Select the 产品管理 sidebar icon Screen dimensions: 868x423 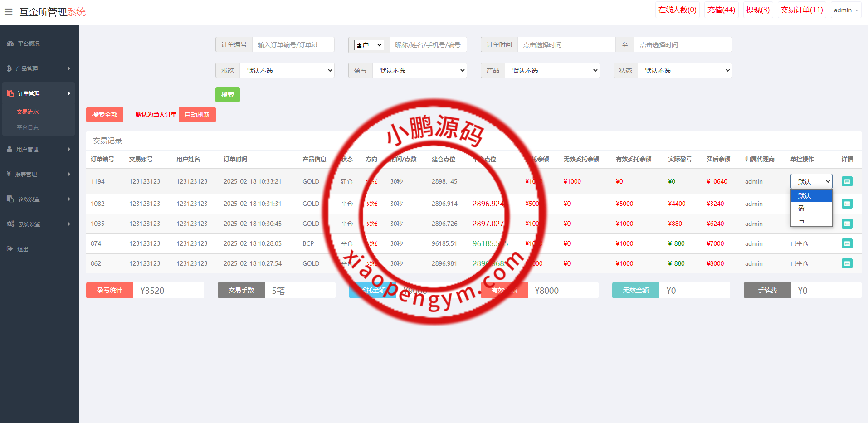10,68
